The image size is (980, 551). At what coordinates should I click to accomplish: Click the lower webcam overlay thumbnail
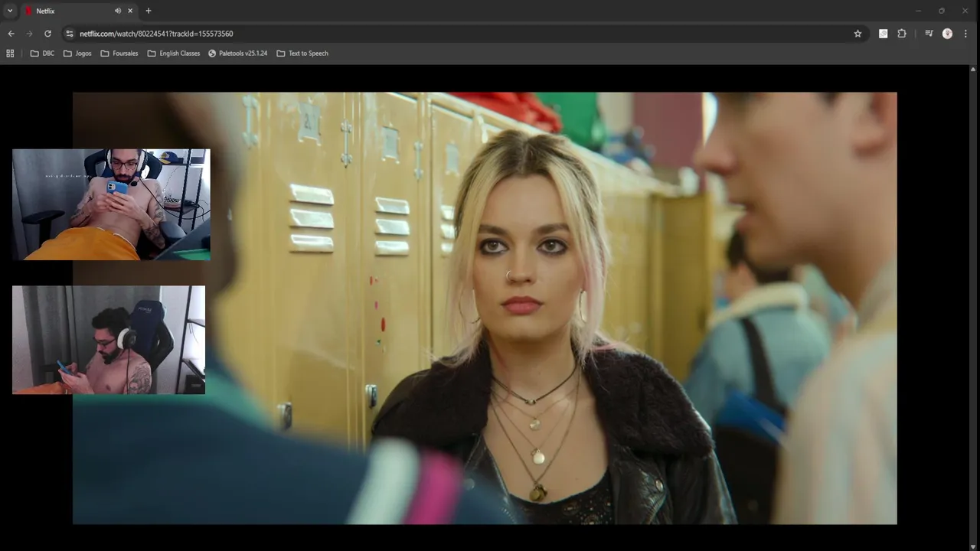[109, 340]
